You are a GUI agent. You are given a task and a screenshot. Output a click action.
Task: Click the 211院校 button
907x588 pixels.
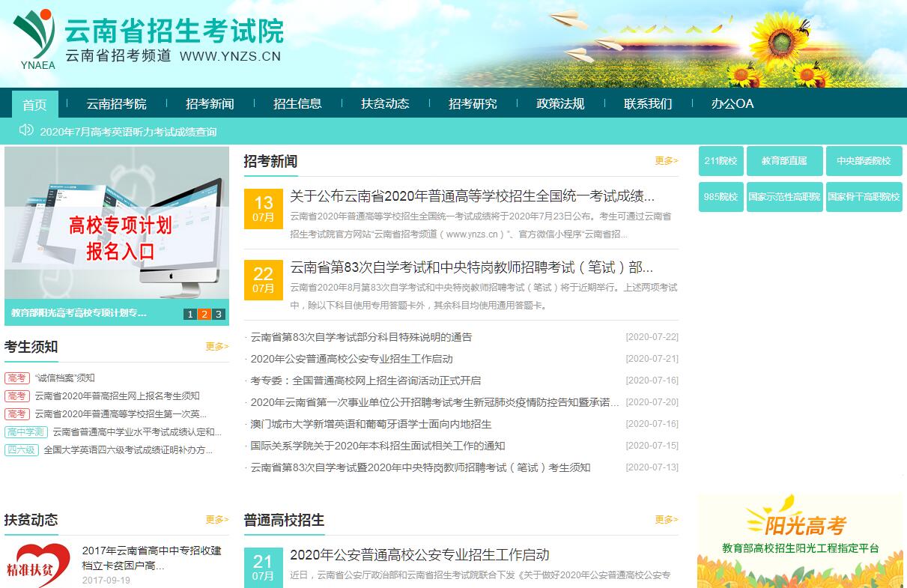coord(721,161)
